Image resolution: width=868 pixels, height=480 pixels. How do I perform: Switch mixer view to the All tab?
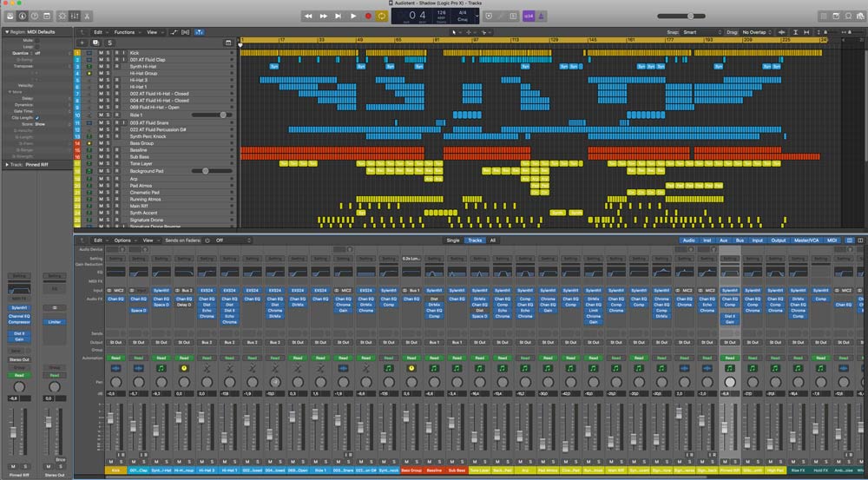click(x=493, y=240)
